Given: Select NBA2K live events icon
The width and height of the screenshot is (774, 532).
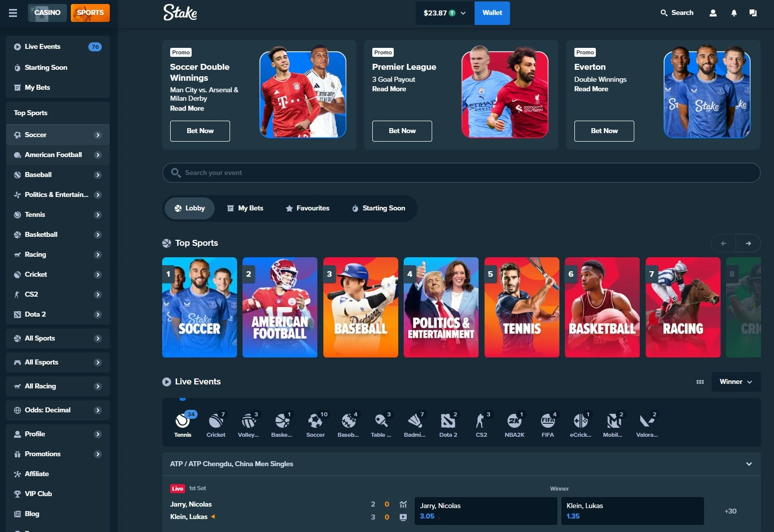Looking at the screenshot, I should pyautogui.click(x=515, y=424).
